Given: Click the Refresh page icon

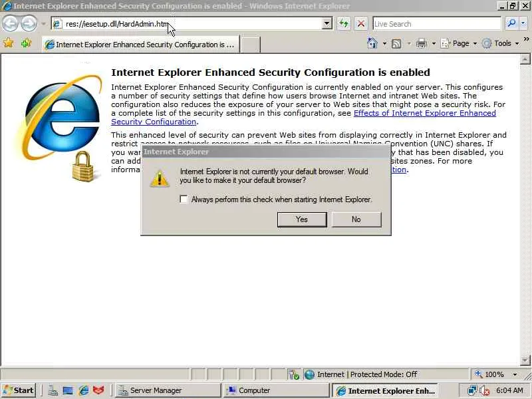Looking at the screenshot, I should click(344, 24).
